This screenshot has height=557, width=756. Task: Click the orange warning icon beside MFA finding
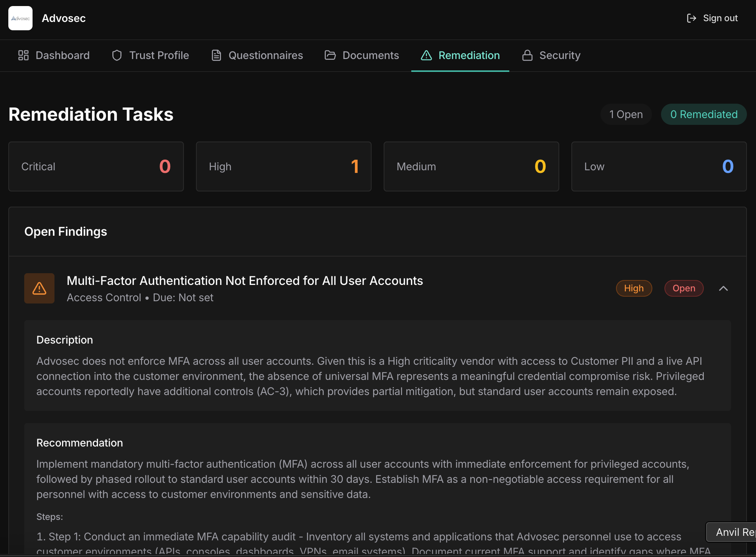tap(39, 288)
